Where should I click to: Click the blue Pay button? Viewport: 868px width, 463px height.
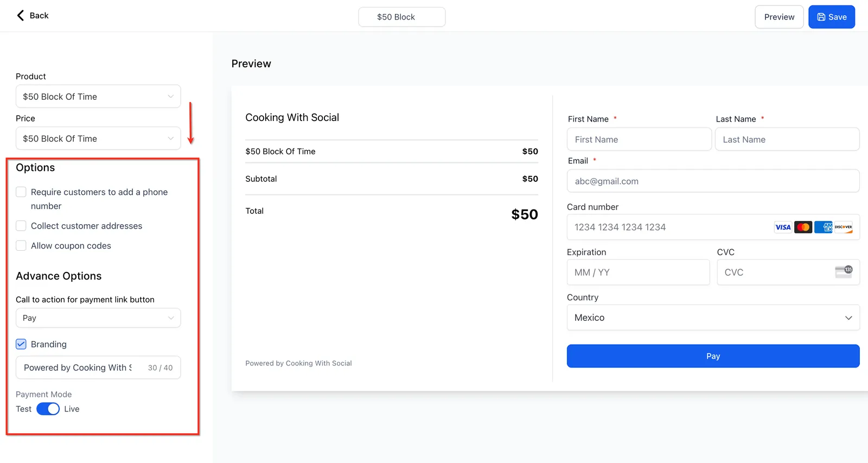(713, 356)
